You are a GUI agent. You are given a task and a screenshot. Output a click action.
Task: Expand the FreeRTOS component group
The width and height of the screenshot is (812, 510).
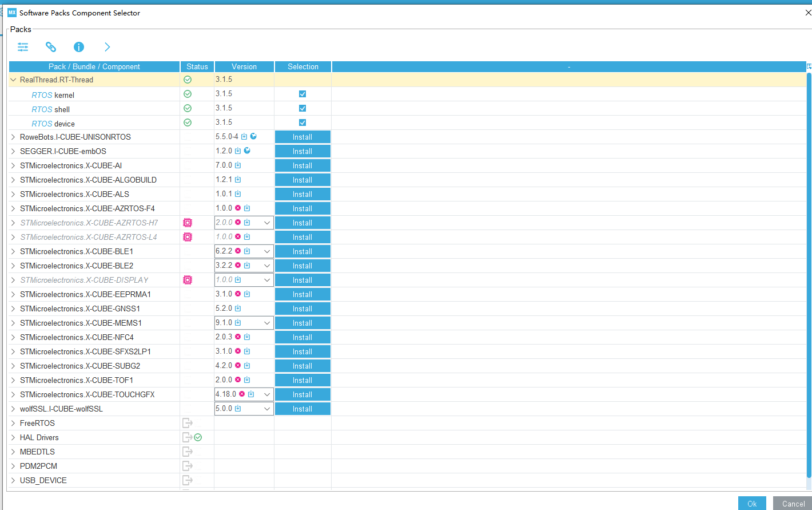(x=13, y=423)
